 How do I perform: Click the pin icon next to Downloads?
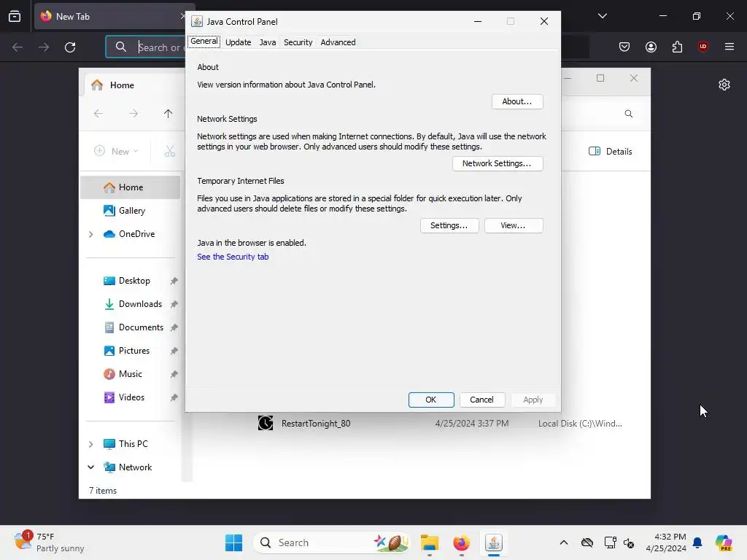(x=174, y=304)
